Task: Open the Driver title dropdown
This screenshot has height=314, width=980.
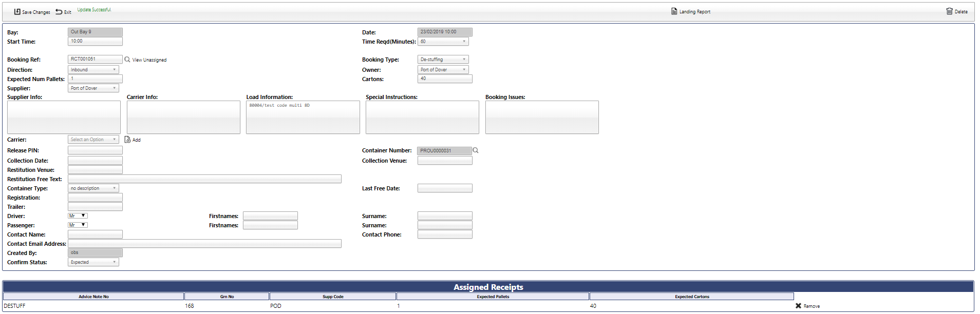Action: pos(78,216)
